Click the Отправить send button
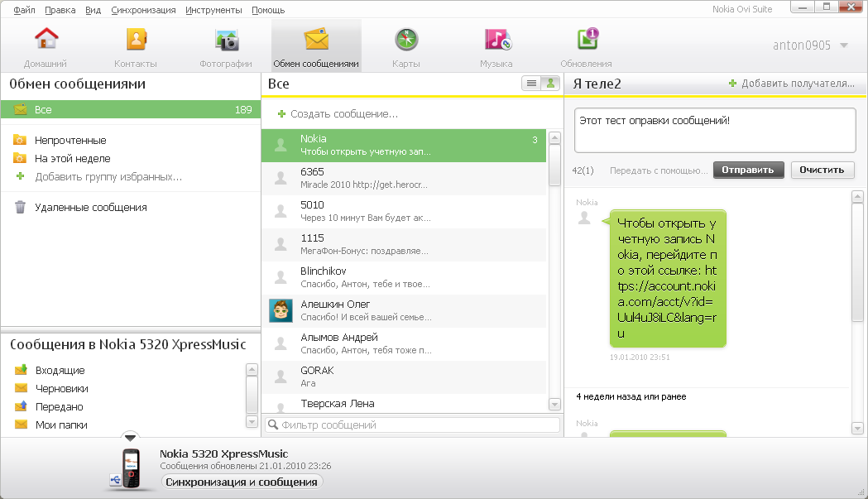Viewport: 868px width, 499px height. [748, 170]
